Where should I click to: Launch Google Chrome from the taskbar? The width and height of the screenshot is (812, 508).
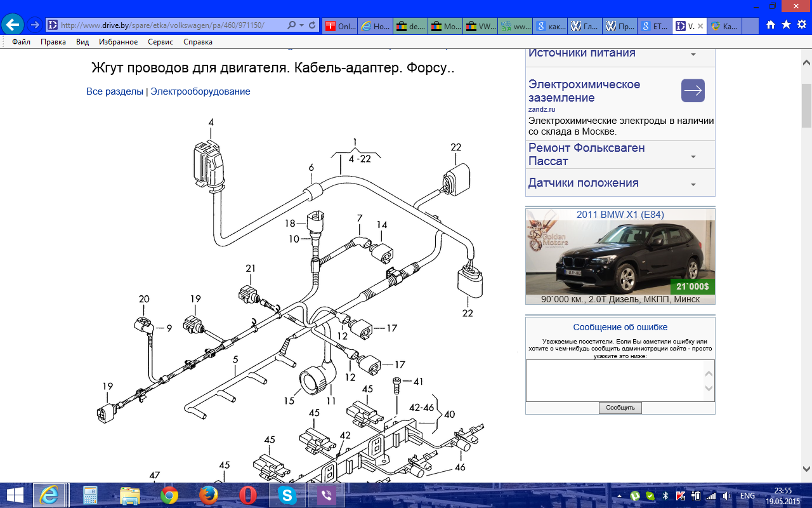click(x=169, y=495)
